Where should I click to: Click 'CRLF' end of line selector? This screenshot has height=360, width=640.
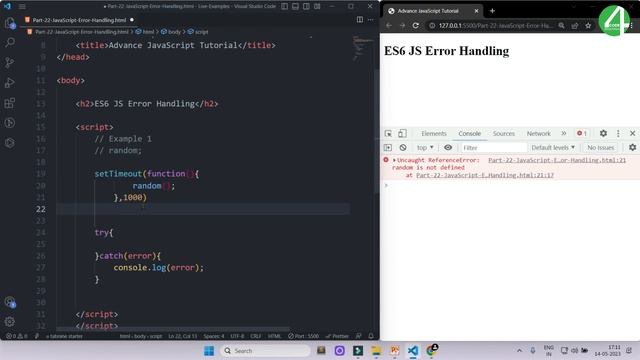coord(256,336)
